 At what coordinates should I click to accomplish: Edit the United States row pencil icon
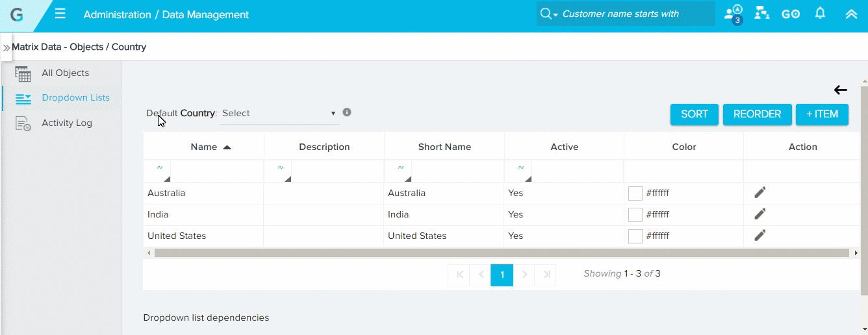pos(760,235)
